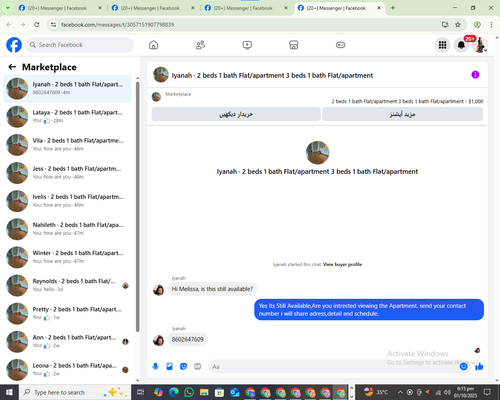Attach a photo using the image icon
Screen dimensions: 500x400
169,367
